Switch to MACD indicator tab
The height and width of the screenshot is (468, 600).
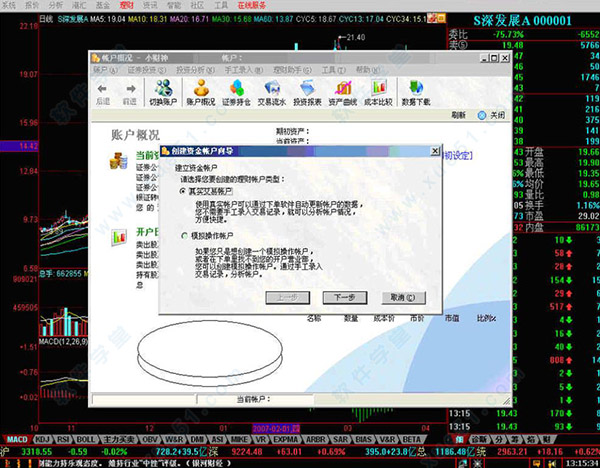pos(18,439)
